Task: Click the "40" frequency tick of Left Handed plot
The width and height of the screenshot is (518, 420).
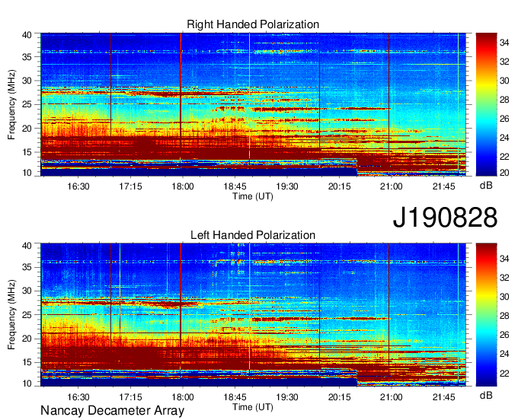Action: [x=27, y=245]
